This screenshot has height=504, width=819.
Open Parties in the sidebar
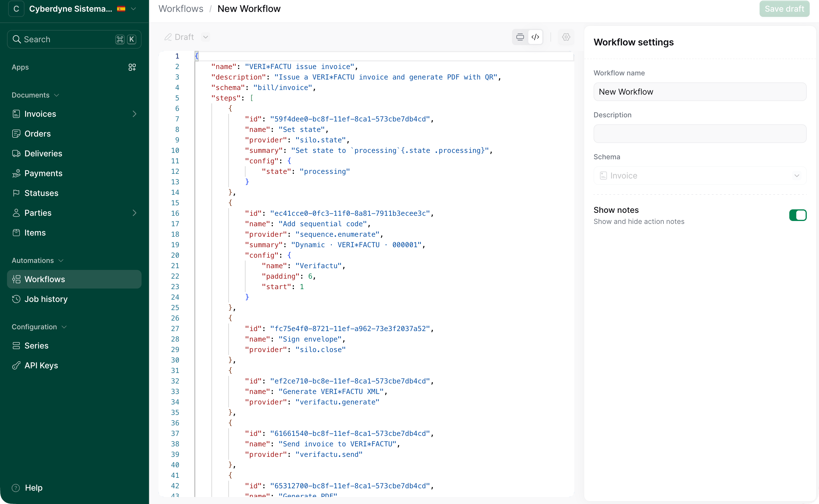click(74, 213)
